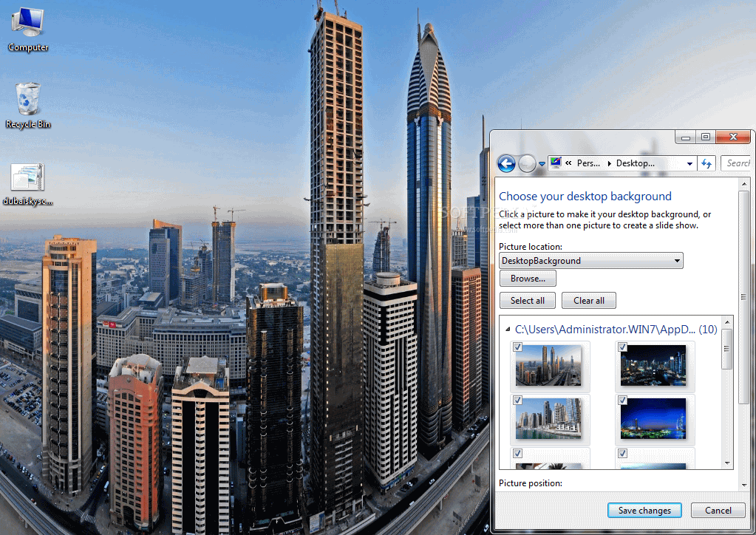
Task: Click the C:\Users\Administrator.WIN7\AppD... group header
Action: click(616, 330)
